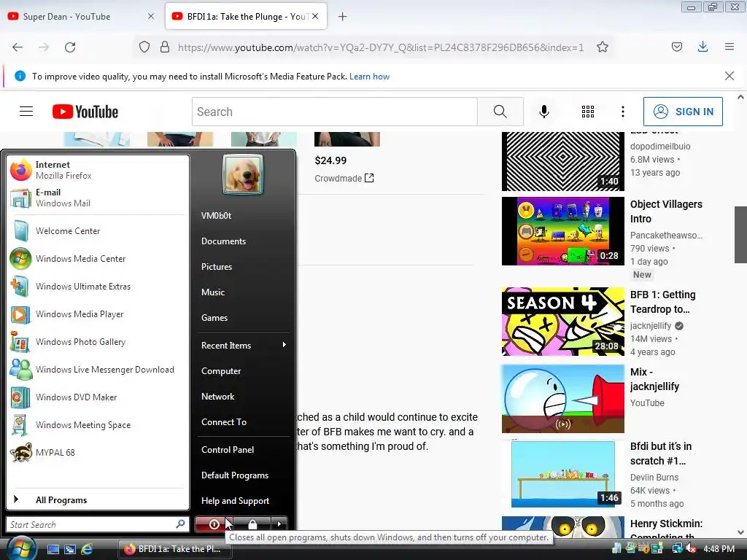Open Games from Start menu

click(243, 318)
